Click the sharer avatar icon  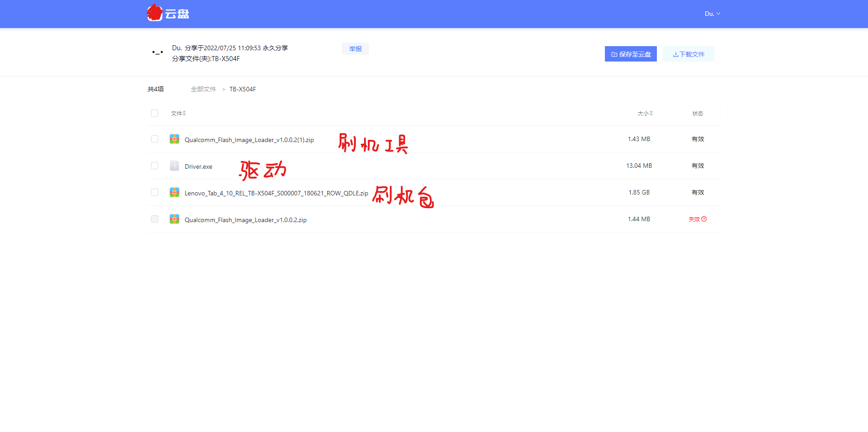[157, 53]
